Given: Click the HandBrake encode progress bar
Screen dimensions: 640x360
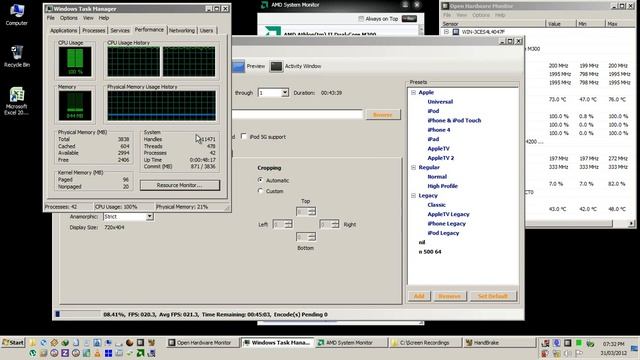Looking at the screenshot, I should tap(78, 314).
